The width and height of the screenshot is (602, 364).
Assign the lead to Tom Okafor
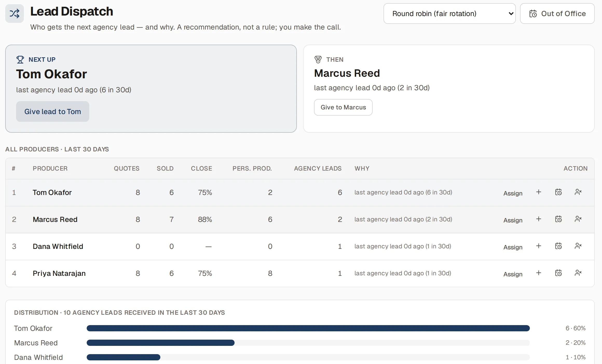click(513, 193)
